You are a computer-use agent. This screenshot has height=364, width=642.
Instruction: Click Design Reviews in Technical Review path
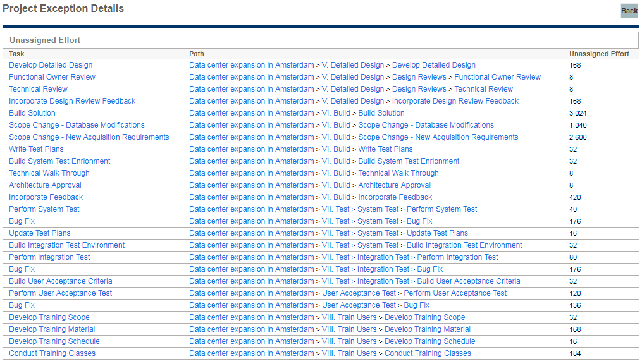419,89
